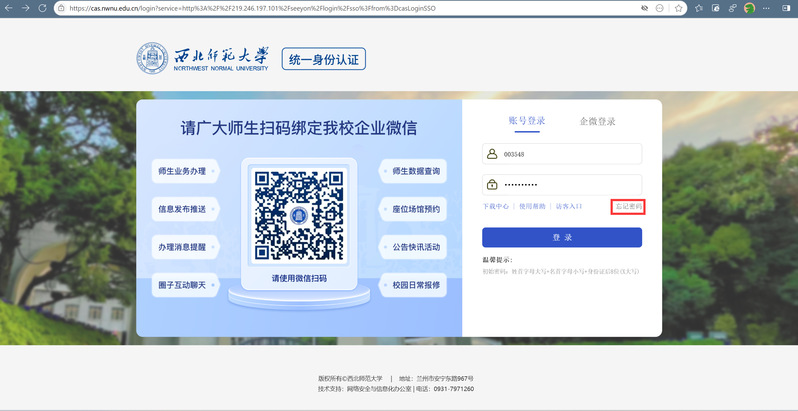
Task: Click NORTHWEST NORMAL UNIVERSITY name text
Action: (221, 68)
